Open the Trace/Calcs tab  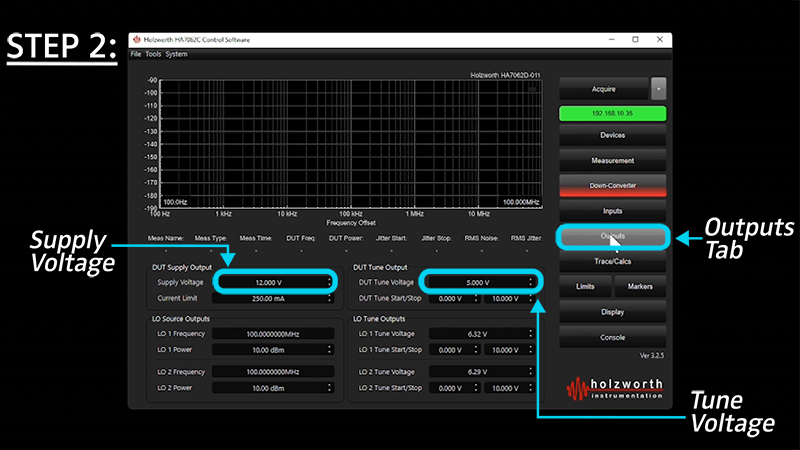point(612,261)
